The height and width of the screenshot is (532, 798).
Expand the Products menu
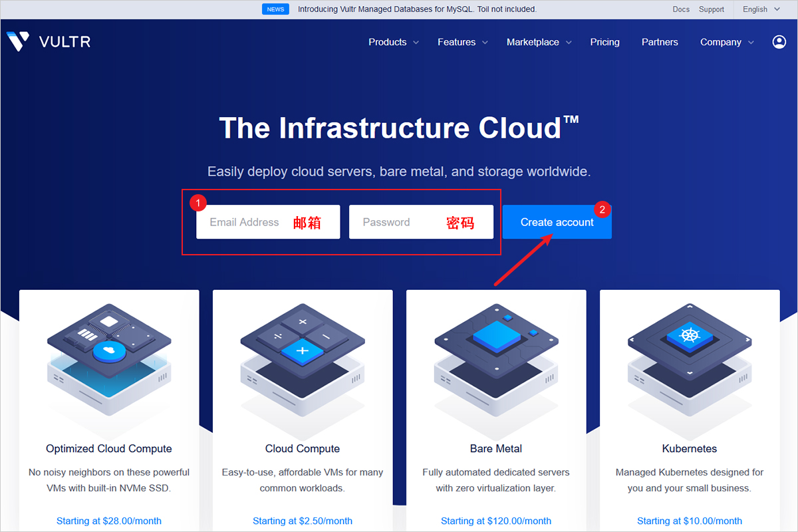[x=394, y=42]
